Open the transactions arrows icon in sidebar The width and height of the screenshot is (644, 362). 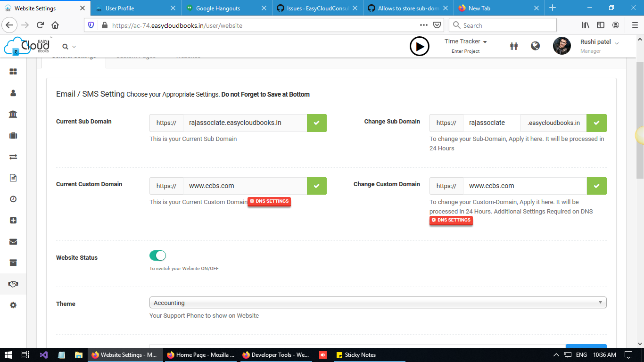tap(13, 156)
